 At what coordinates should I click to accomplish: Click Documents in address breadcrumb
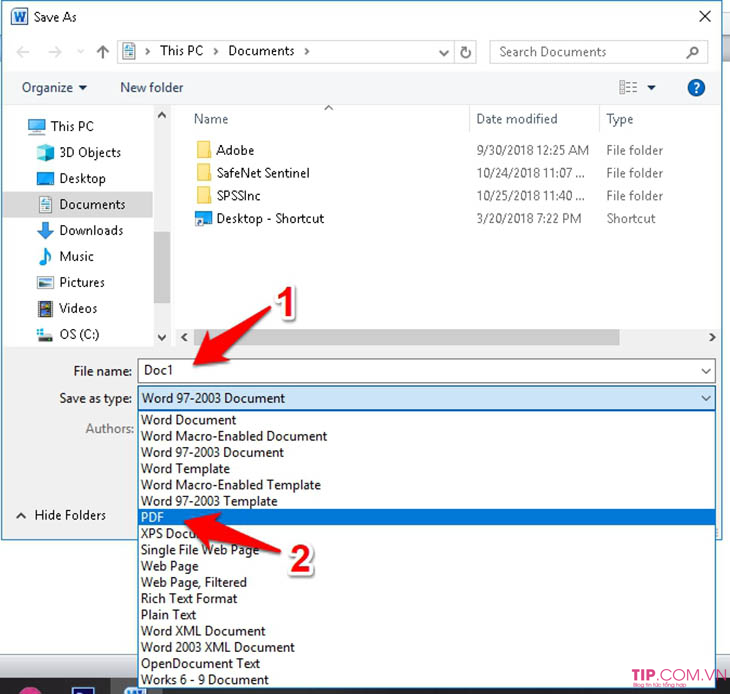click(261, 51)
